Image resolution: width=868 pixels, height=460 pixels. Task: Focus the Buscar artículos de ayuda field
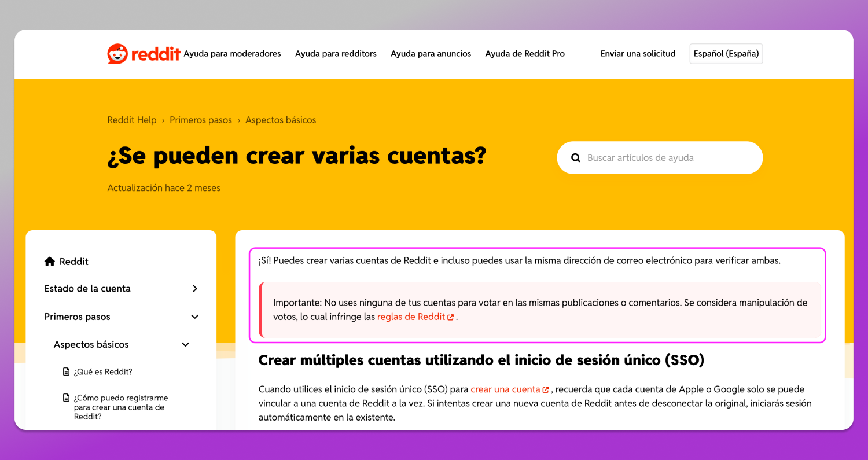tap(660, 157)
